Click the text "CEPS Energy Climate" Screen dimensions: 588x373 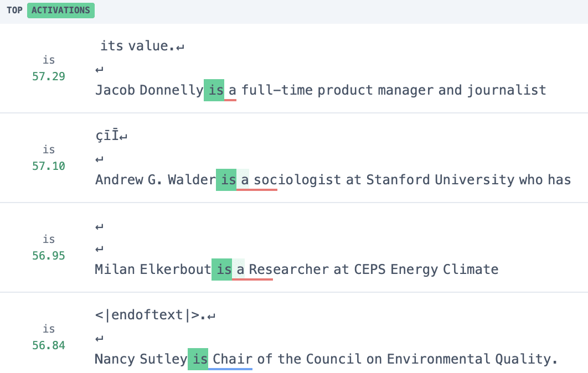pyautogui.click(x=422, y=270)
